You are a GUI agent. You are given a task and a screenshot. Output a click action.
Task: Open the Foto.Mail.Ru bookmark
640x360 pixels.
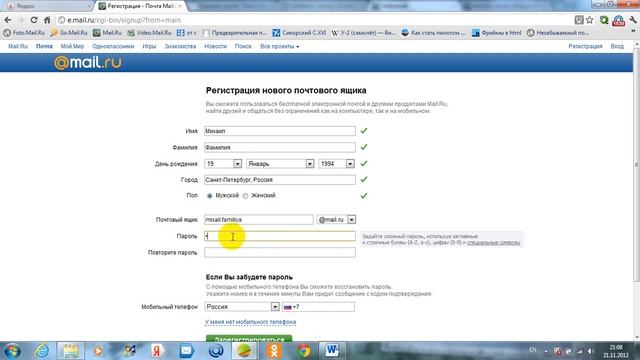(x=24, y=33)
